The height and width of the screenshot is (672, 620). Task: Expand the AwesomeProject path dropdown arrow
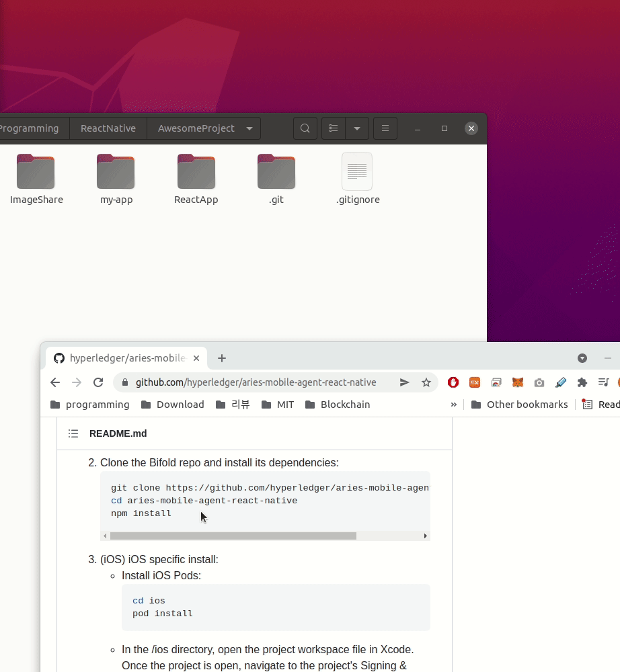249,128
